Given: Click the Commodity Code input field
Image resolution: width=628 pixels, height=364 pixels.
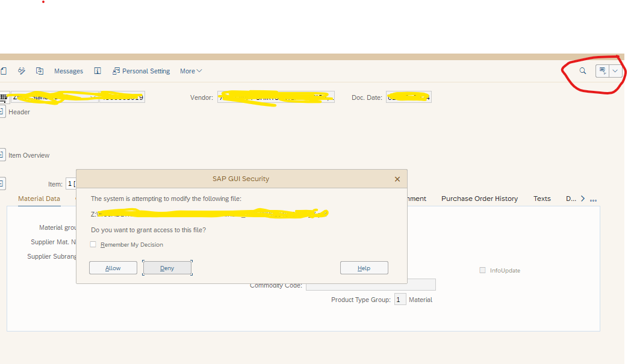Looking at the screenshot, I should click(370, 285).
